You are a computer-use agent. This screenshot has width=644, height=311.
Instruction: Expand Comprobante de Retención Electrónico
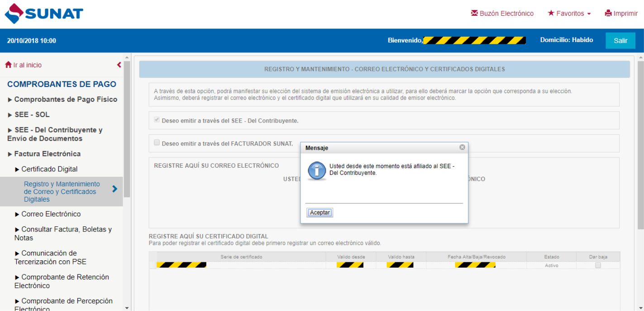62,281
